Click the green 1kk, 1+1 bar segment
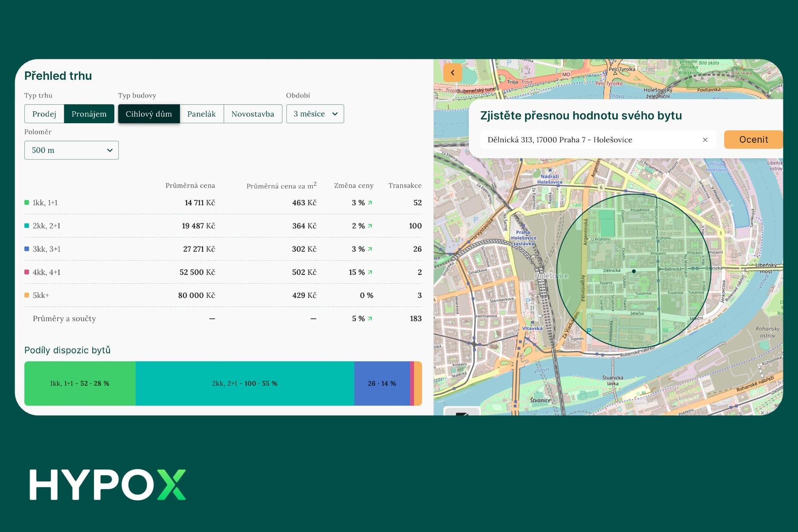The height and width of the screenshot is (532, 798). click(80, 383)
